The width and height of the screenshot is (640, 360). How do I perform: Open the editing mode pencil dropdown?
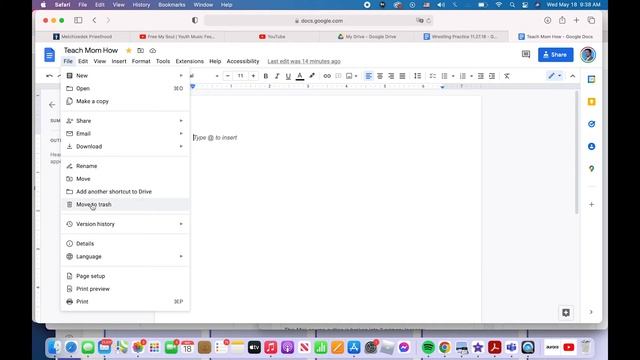[x=555, y=76]
